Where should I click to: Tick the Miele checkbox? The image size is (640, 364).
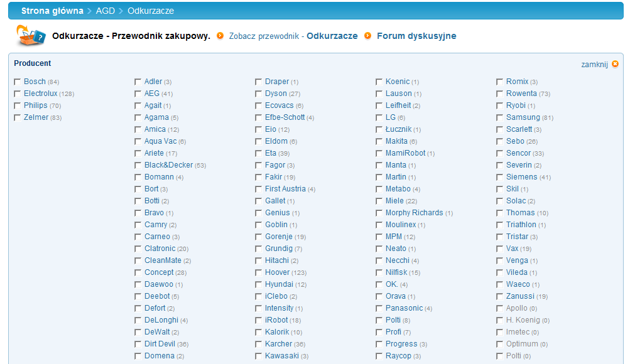pos(379,201)
